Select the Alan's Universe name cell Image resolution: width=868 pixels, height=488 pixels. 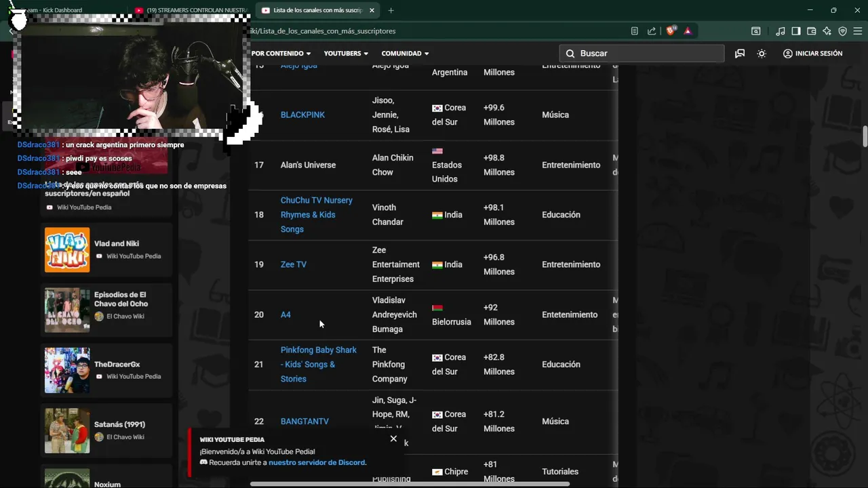[x=308, y=165]
